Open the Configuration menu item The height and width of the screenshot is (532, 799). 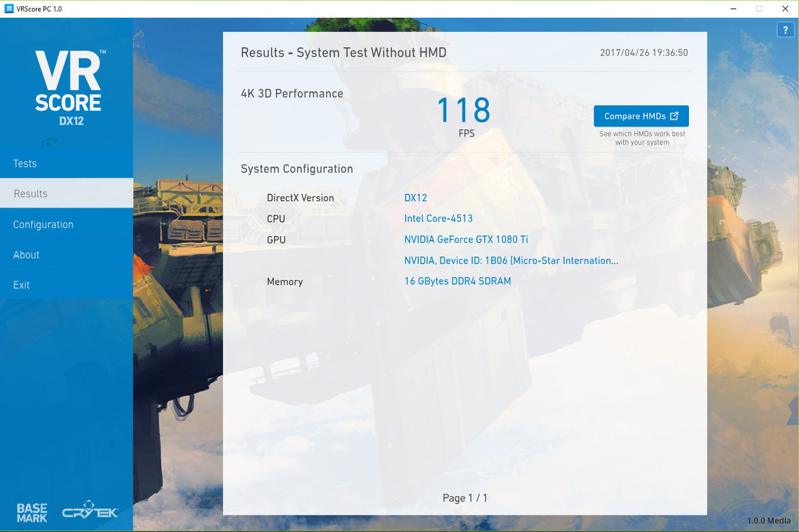(66, 224)
